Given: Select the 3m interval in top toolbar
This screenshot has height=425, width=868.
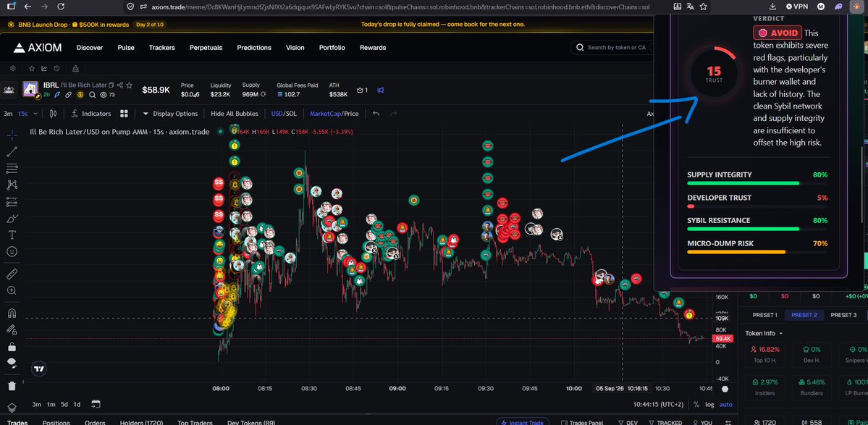Looking at the screenshot, I should (x=8, y=114).
